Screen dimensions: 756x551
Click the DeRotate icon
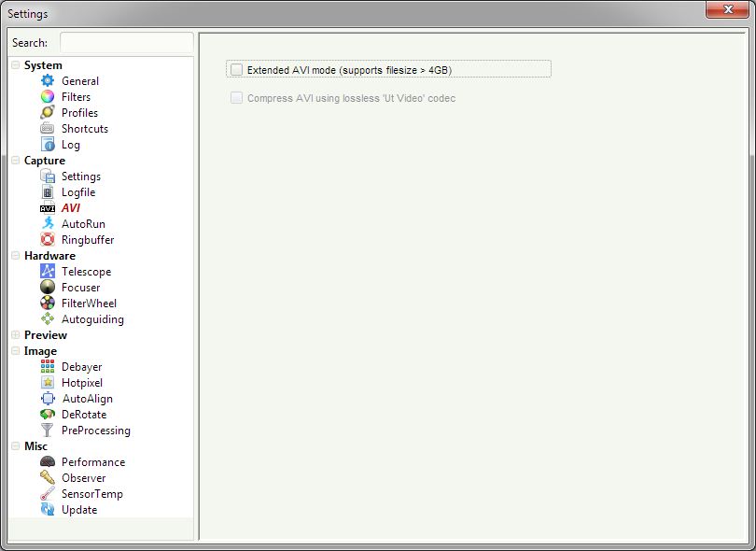click(x=48, y=414)
